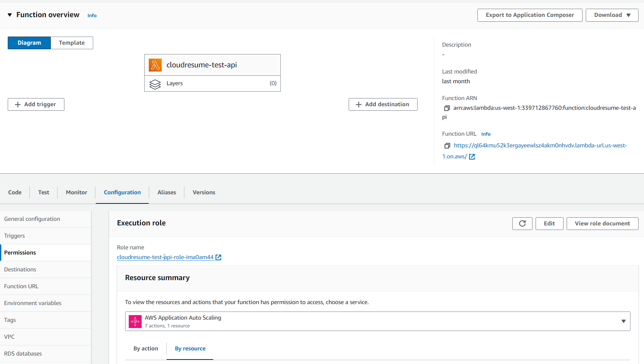The width and height of the screenshot is (644, 364).
Task: Click the 'last month' modified value
Action: point(456,81)
